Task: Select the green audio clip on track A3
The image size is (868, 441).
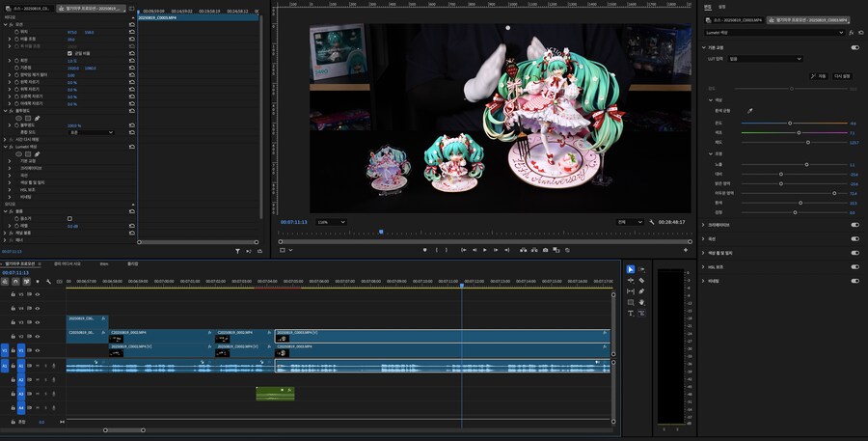Action: point(275,394)
